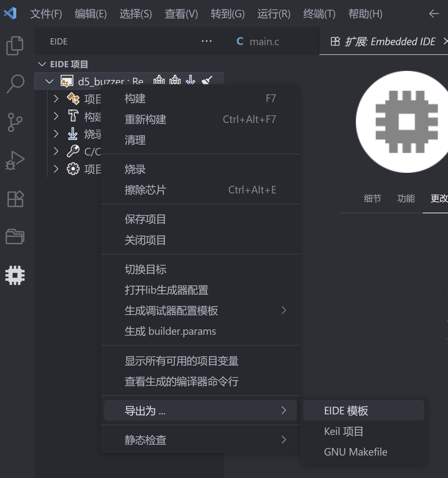The image size is (448, 478).
Task: Select the build icon on d5_buzzer project row
Action: coord(159,80)
